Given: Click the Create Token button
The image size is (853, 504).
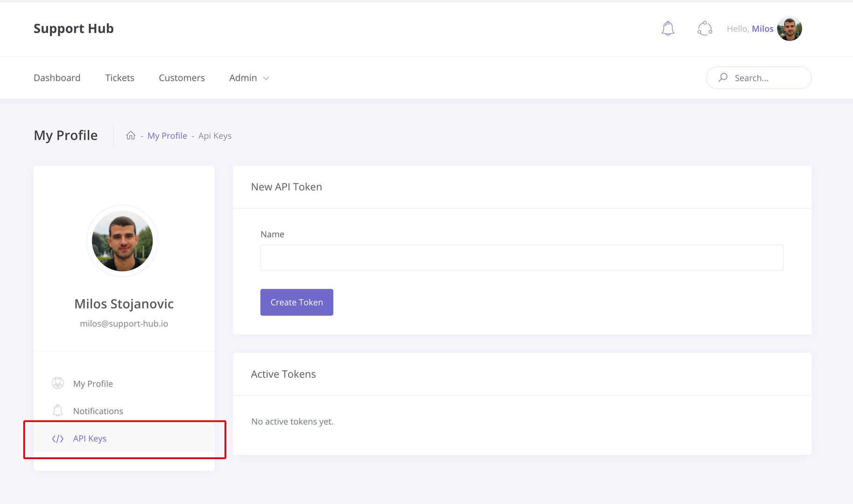Looking at the screenshot, I should click(297, 302).
